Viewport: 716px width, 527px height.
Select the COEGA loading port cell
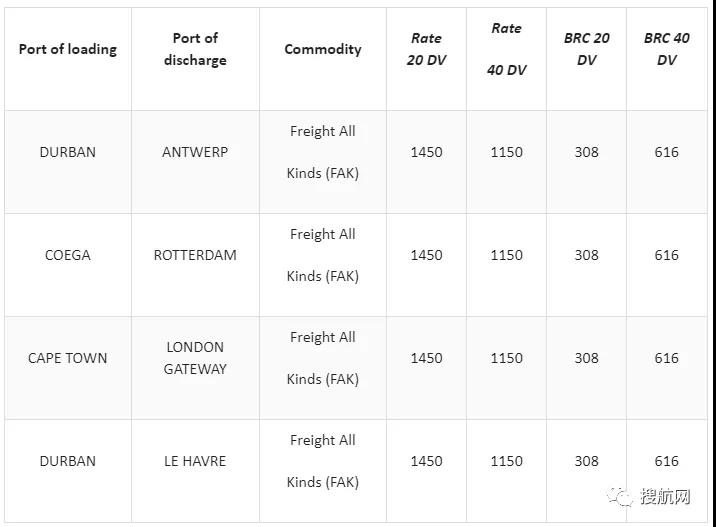[x=67, y=255]
